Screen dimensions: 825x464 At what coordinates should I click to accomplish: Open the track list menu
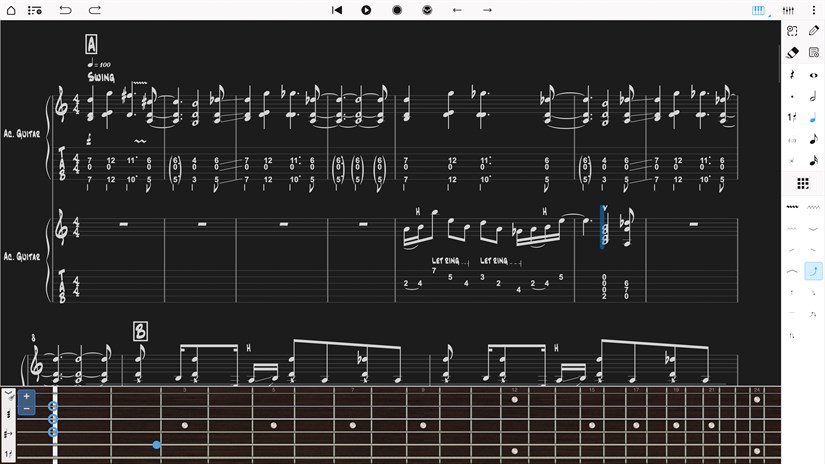(35, 10)
